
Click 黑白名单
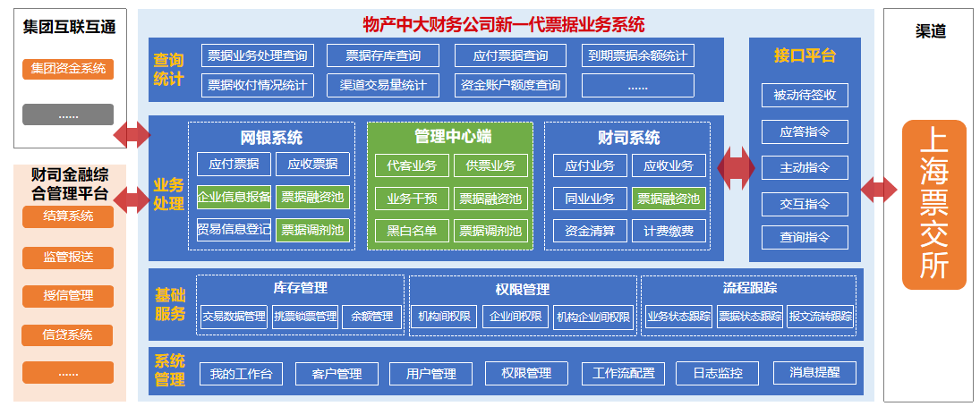tap(412, 232)
